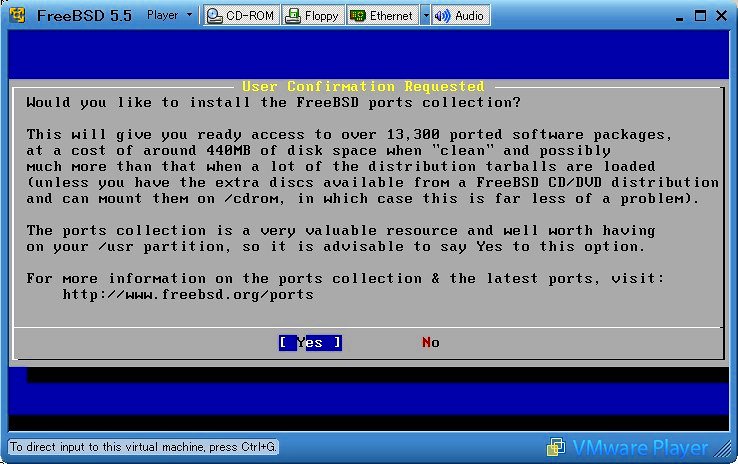
Task: Choose No to skip ports collection
Action: 430,343
